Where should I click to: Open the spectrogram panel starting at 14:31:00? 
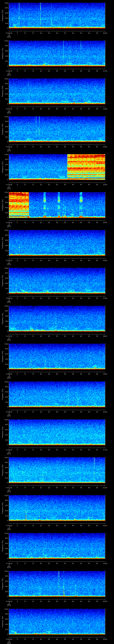[x=57, y=91]
